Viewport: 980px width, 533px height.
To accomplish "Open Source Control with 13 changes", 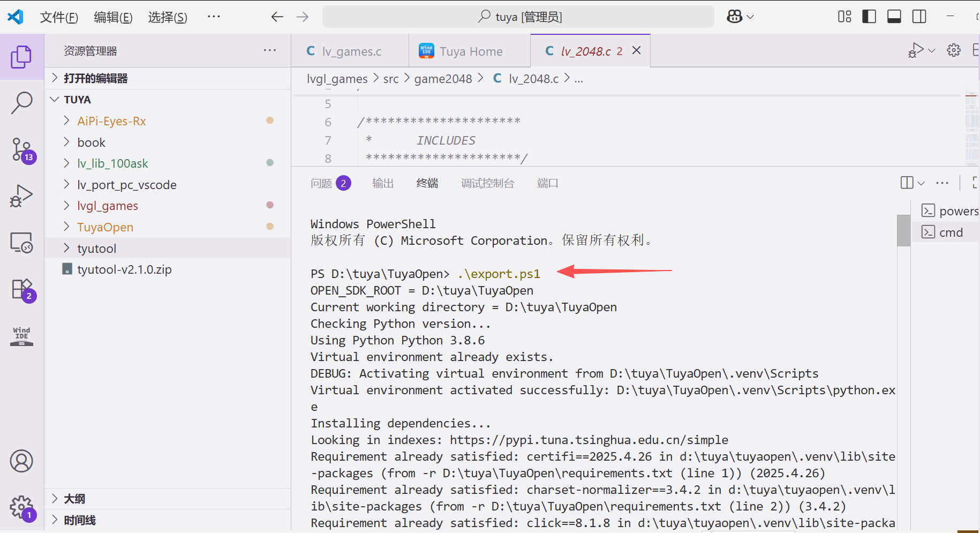I will (x=22, y=150).
